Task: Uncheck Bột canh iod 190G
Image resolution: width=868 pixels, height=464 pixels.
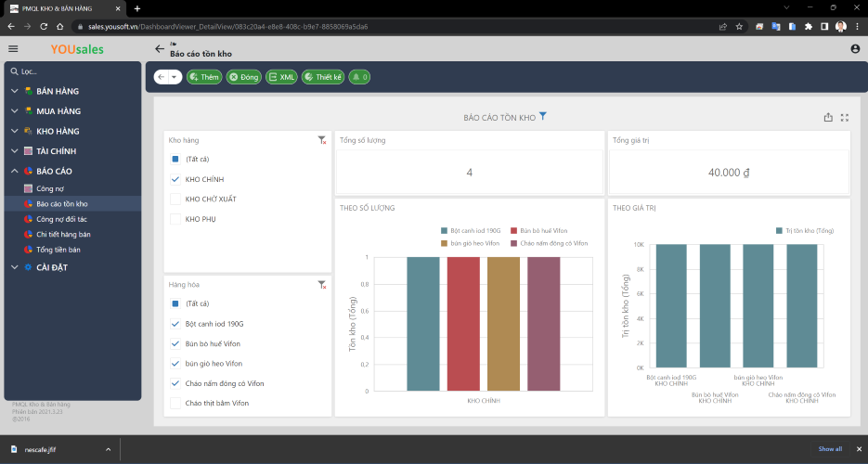Action: (x=175, y=324)
